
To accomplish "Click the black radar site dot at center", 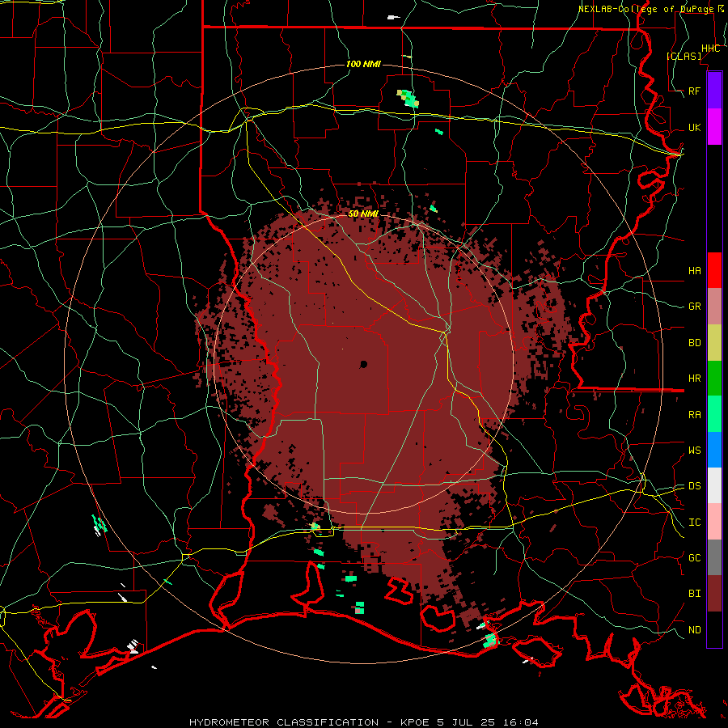I will (x=363, y=365).
